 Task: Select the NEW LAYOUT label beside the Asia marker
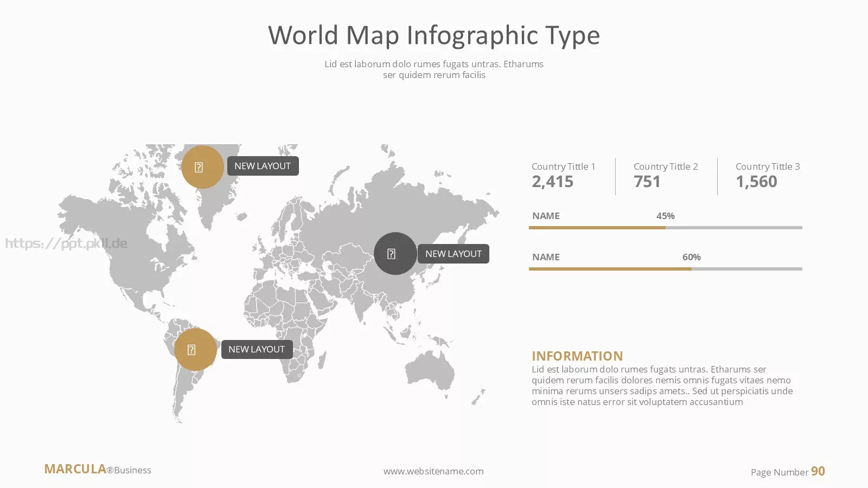(454, 254)
